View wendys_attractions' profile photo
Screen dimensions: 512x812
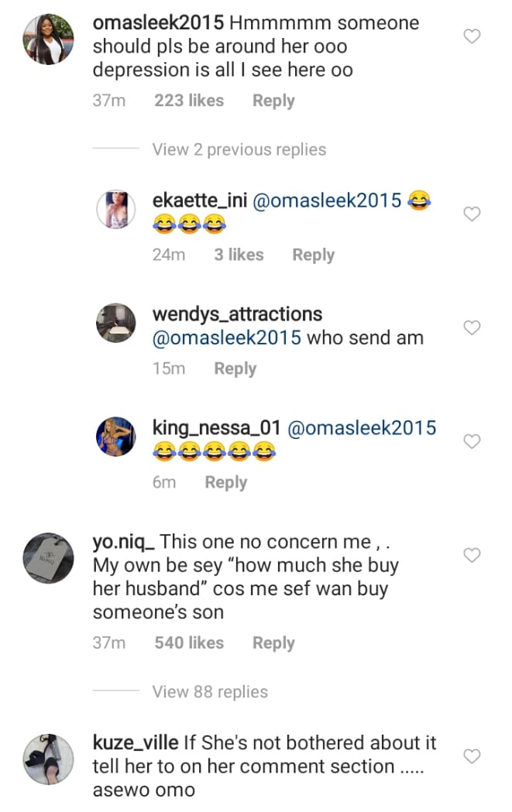pyautogui.click(x=115, y=323)
